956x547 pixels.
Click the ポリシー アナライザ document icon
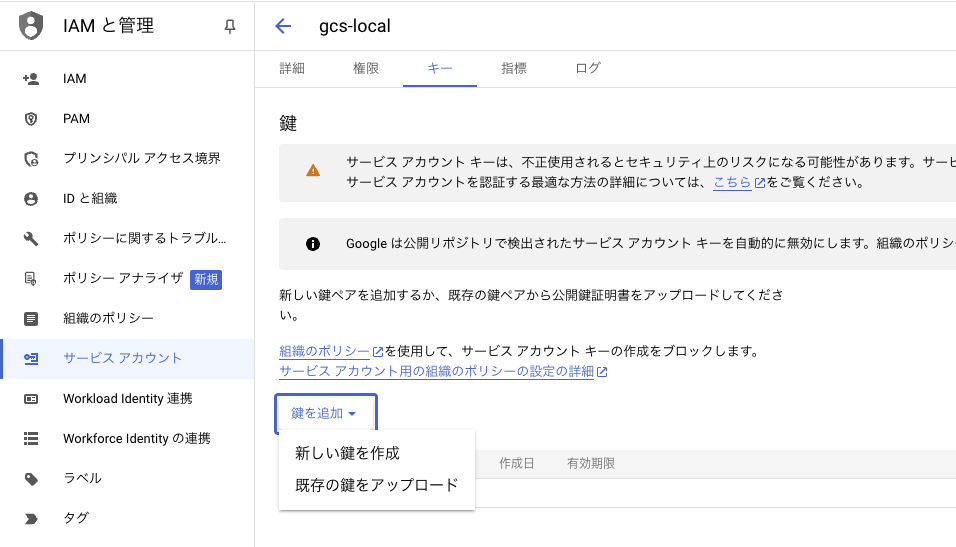[30, 279]
